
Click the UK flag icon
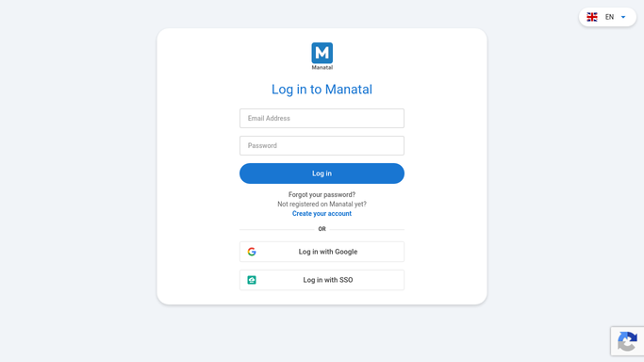pos(592,17)
